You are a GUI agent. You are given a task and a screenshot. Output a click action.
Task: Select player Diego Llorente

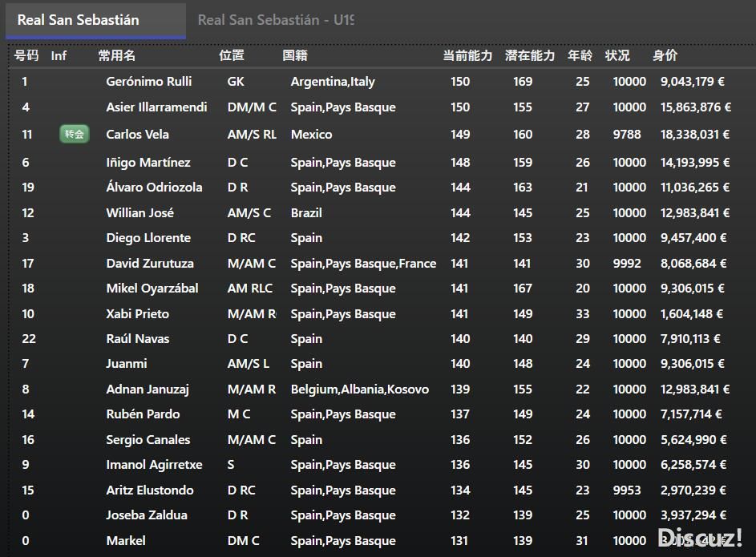point(148,238)
